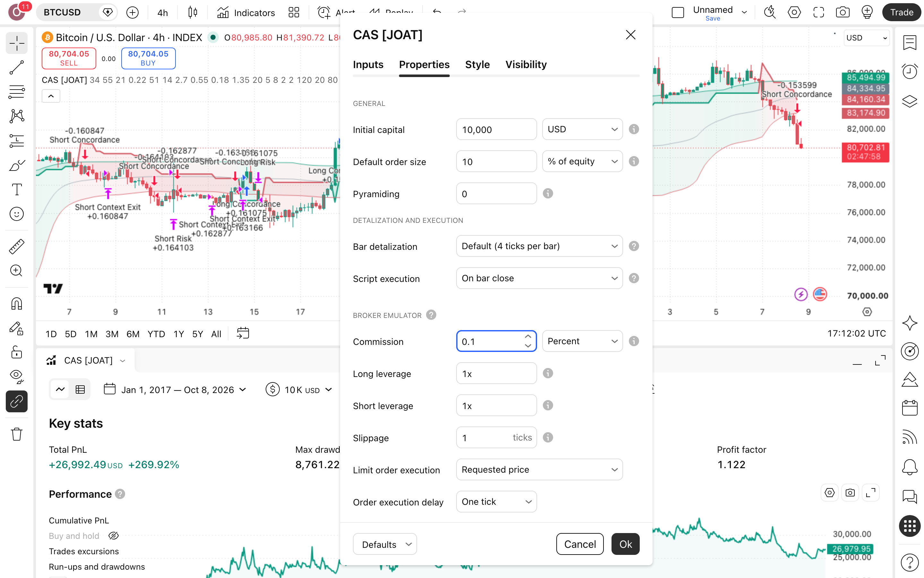Expand the Bar detalization dropdown
This screenshot has height=578, width=924.
pos(540,246)
